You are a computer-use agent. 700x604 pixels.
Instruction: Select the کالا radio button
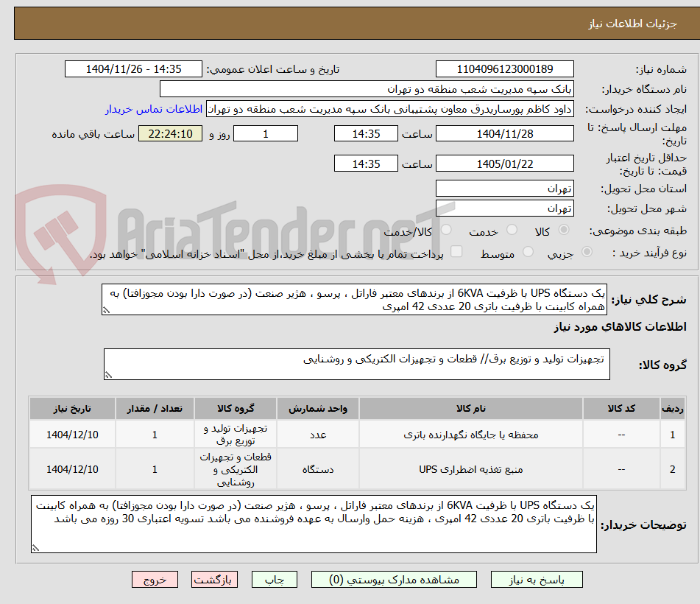point(564,230)
